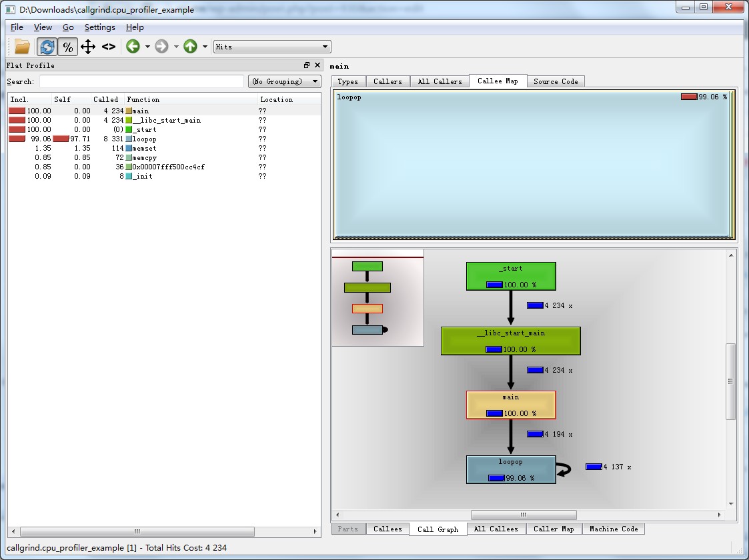The width and height of the screenshot is (749, 560).
Task: Toggle Cycle Detection in the toolbar
Action: (x=46, y=47)
